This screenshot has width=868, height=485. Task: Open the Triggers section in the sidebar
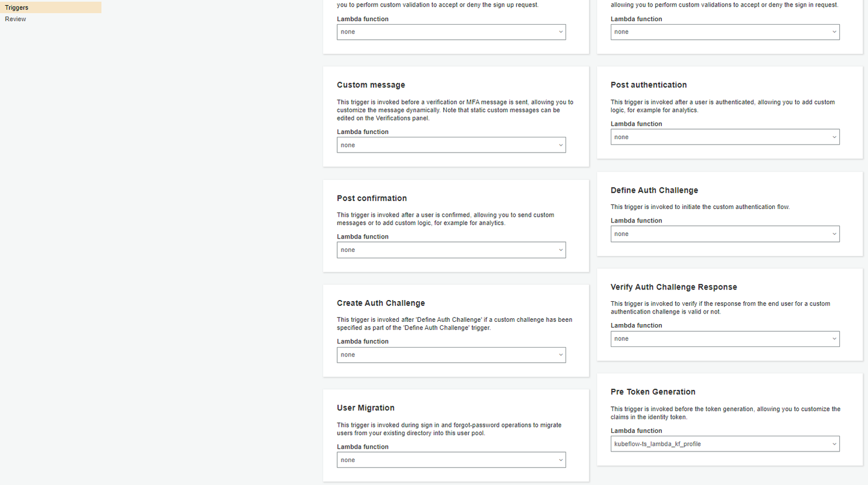[x=51, y=8]
